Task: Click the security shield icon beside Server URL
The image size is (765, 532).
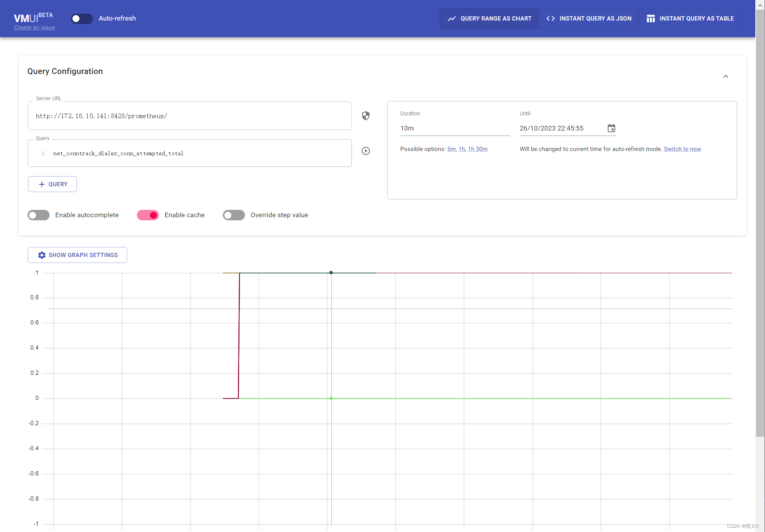Action: pyautogui.click(x=365, y=116)
